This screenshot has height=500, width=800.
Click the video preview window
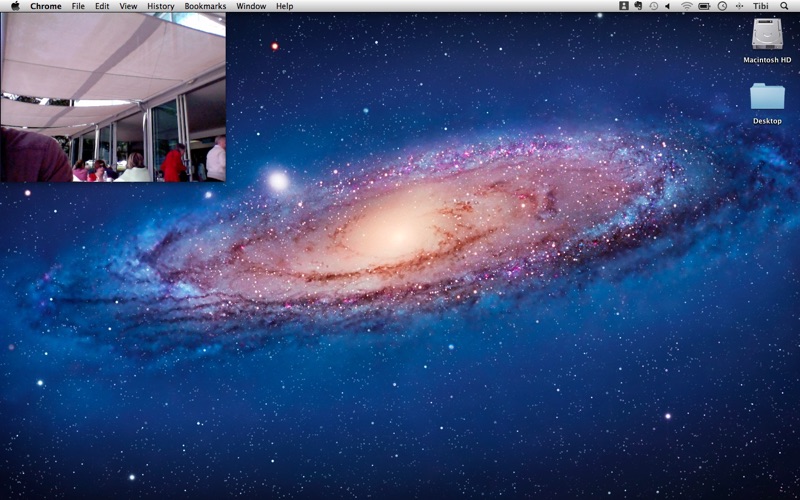pyautogui.click(x=113, y=97)
